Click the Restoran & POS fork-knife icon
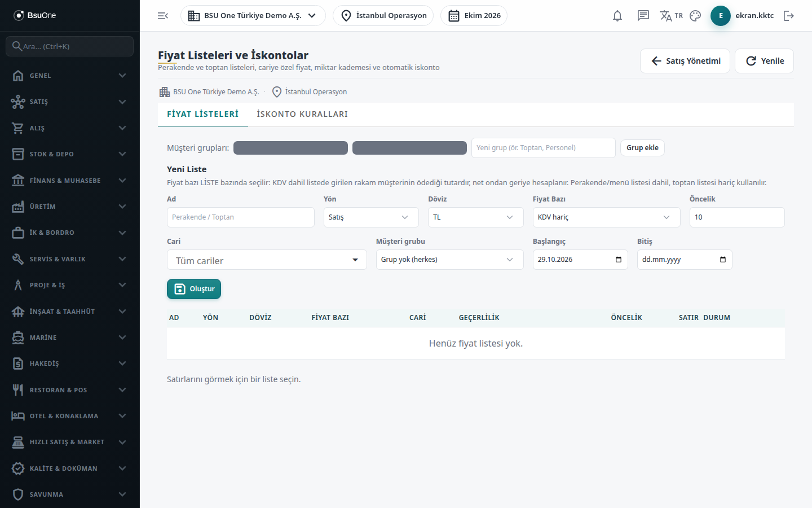 [x=18, y=390]
